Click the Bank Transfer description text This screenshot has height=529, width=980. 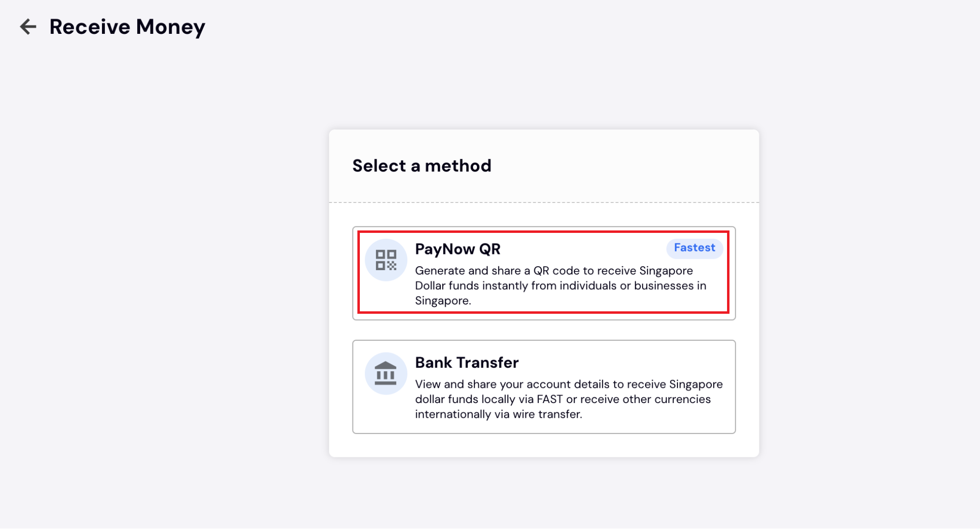[569, 399]
